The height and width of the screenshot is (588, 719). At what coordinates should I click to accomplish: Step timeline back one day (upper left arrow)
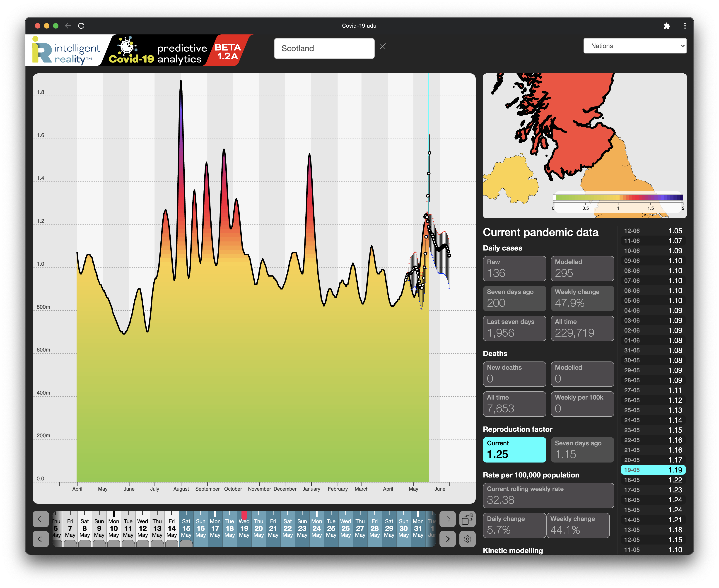(41, 519)
